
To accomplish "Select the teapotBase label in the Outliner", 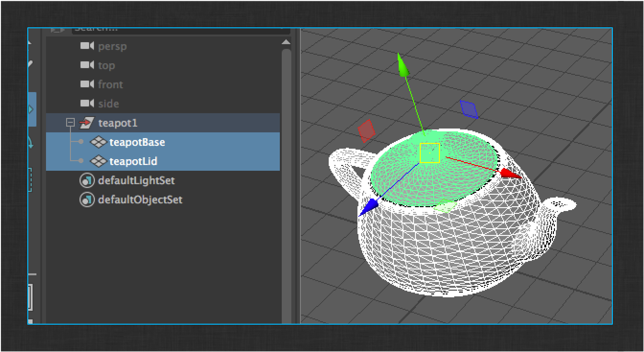I will pos(137,142).
